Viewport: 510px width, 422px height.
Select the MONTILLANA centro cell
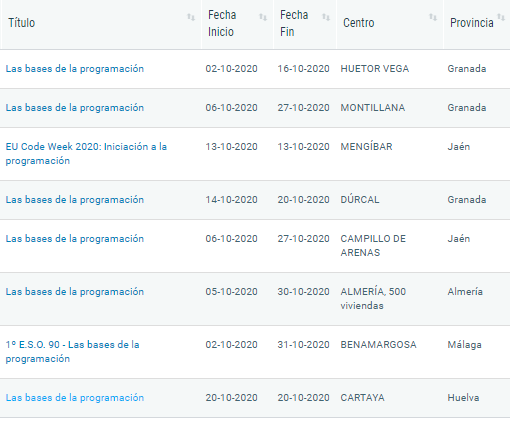[x=373, y=108]
